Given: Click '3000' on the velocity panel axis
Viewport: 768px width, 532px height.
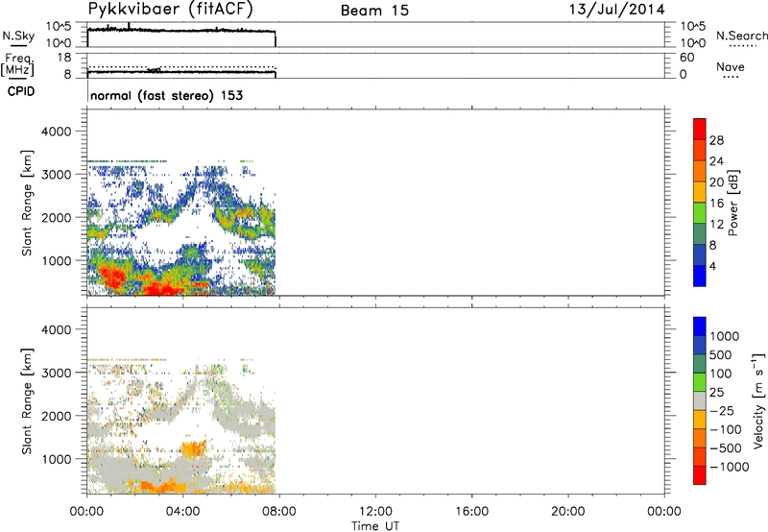Looking at the screenshot, I should tap(56, 373).
